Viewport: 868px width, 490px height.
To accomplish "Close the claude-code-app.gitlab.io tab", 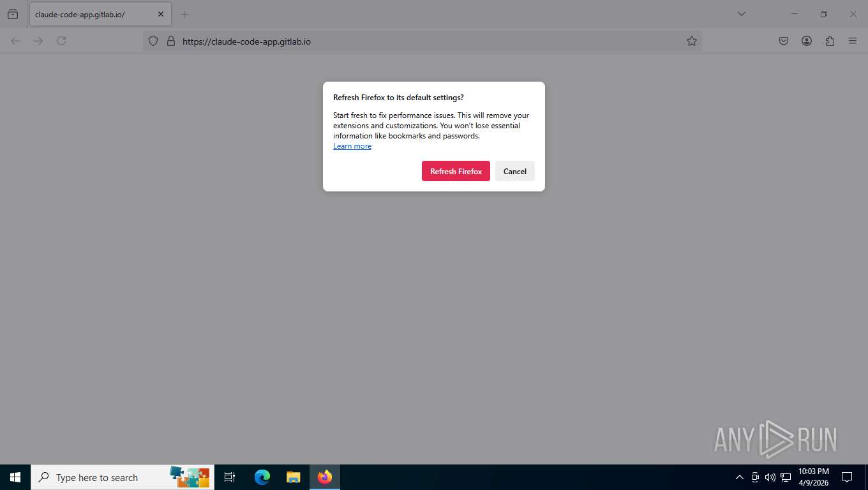I will [161, 14].
